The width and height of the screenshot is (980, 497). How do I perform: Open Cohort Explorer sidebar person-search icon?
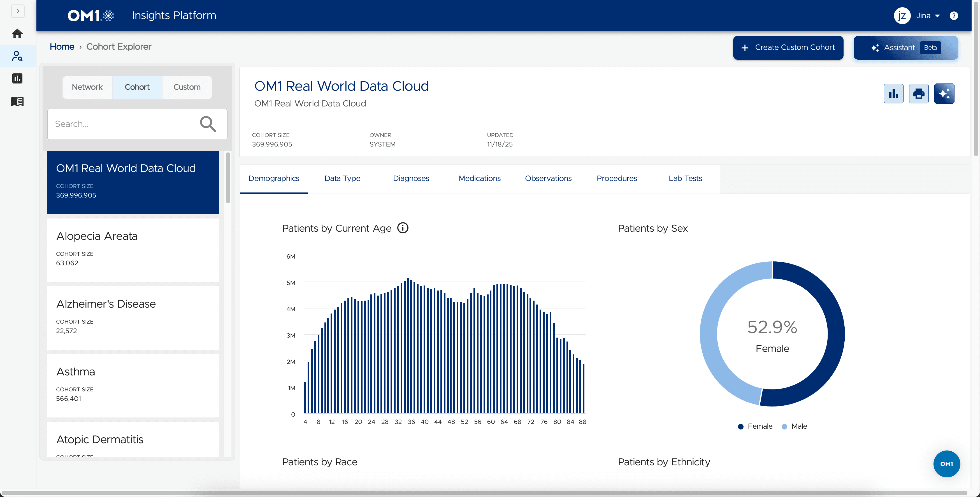click(17, 56)
